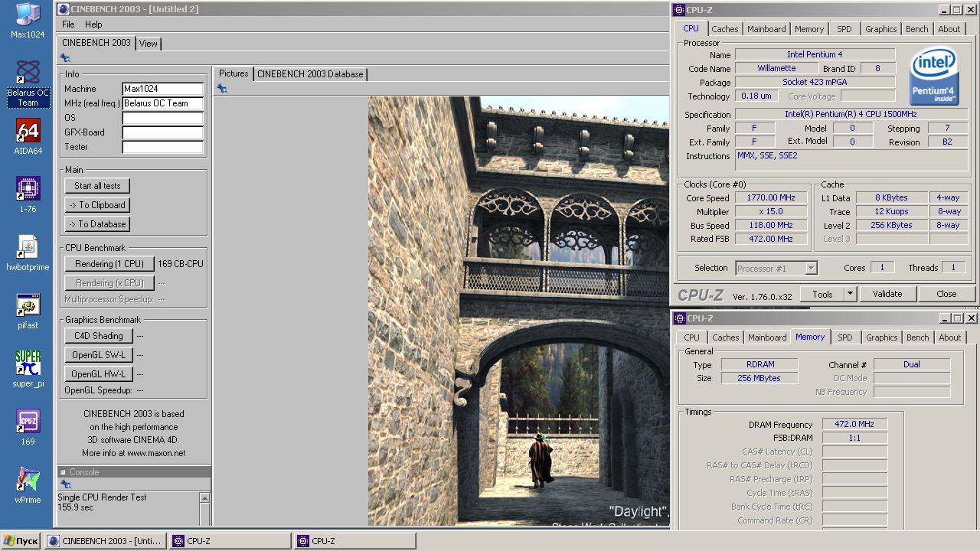Launch super_pi from the desktop
This screenshot has height=551, width=980.
28,370
